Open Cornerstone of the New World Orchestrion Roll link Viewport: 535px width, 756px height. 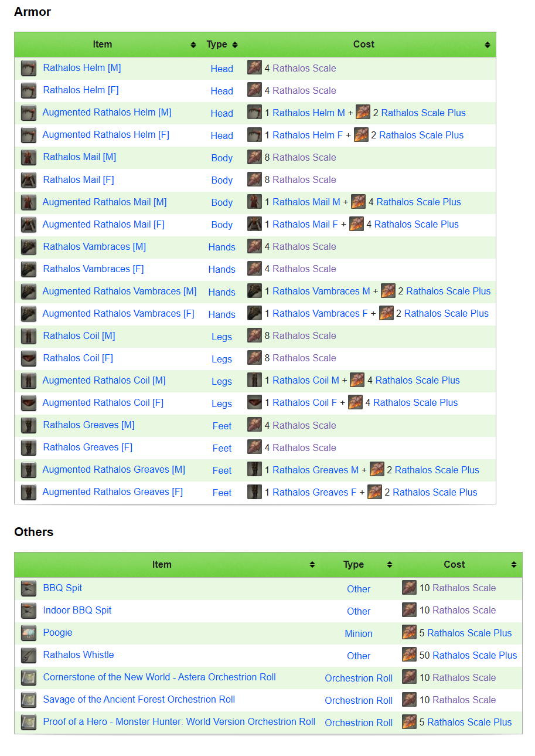click(x=159, y=677)
